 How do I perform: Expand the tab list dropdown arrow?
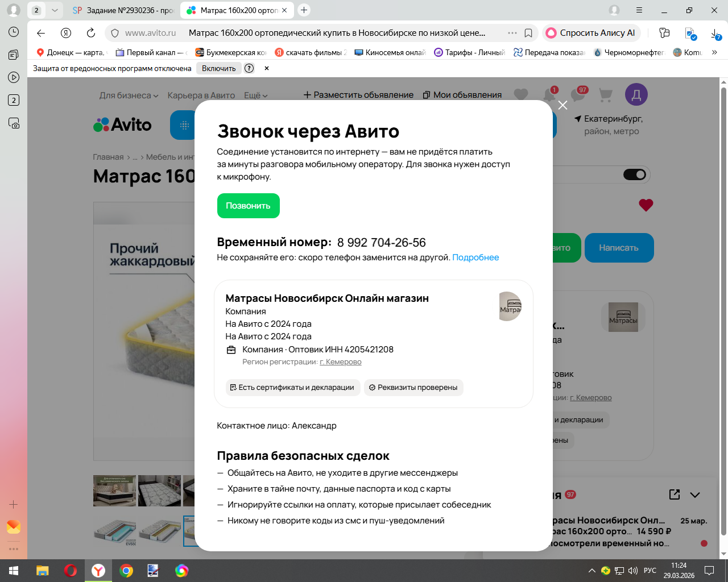coord(55,10)
